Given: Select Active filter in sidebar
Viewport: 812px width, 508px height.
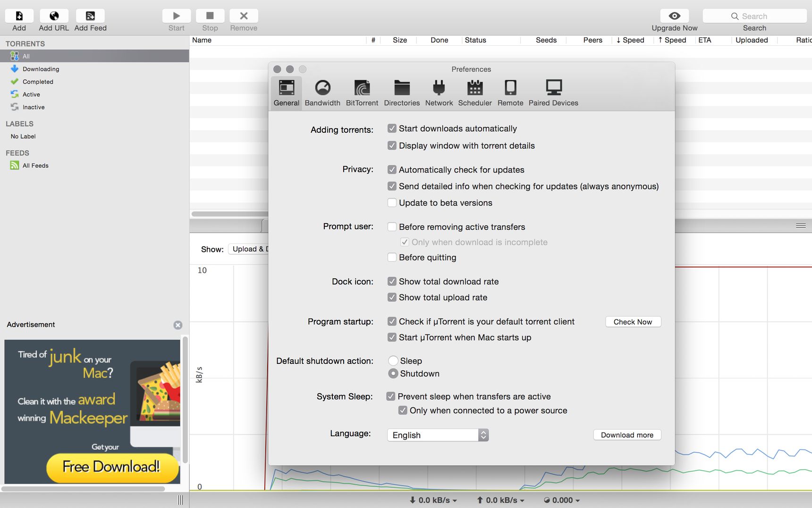Looking at the screenshot, I should pos(94,95).
